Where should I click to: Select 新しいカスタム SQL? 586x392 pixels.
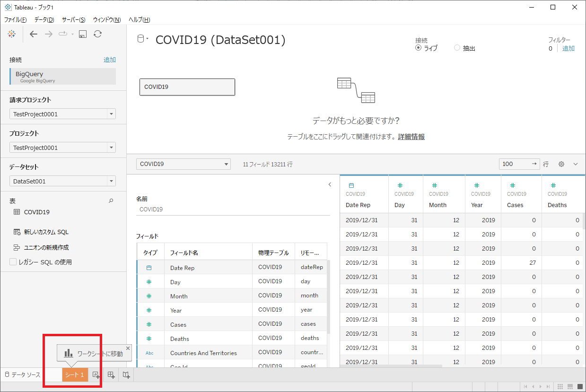point(46,232)
